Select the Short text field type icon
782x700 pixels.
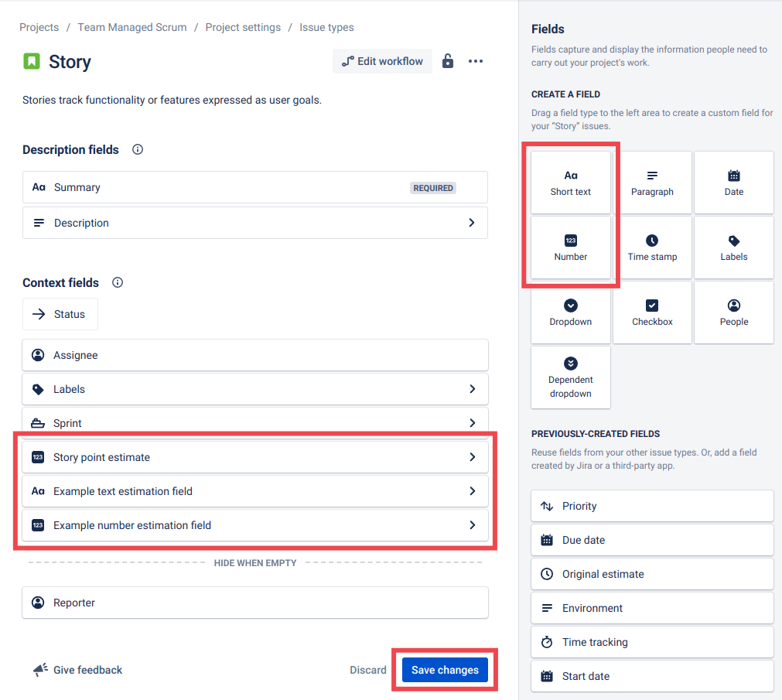click(570, 182)
